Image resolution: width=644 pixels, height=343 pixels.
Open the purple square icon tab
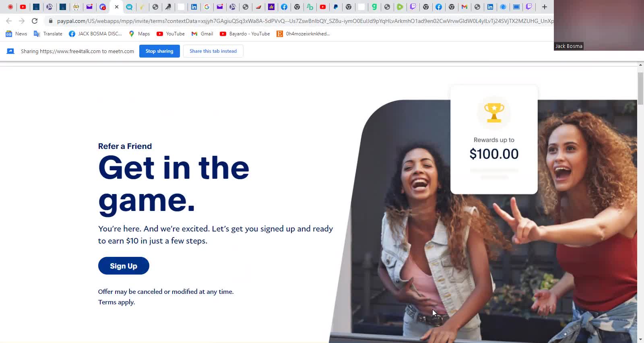(271, 7)
